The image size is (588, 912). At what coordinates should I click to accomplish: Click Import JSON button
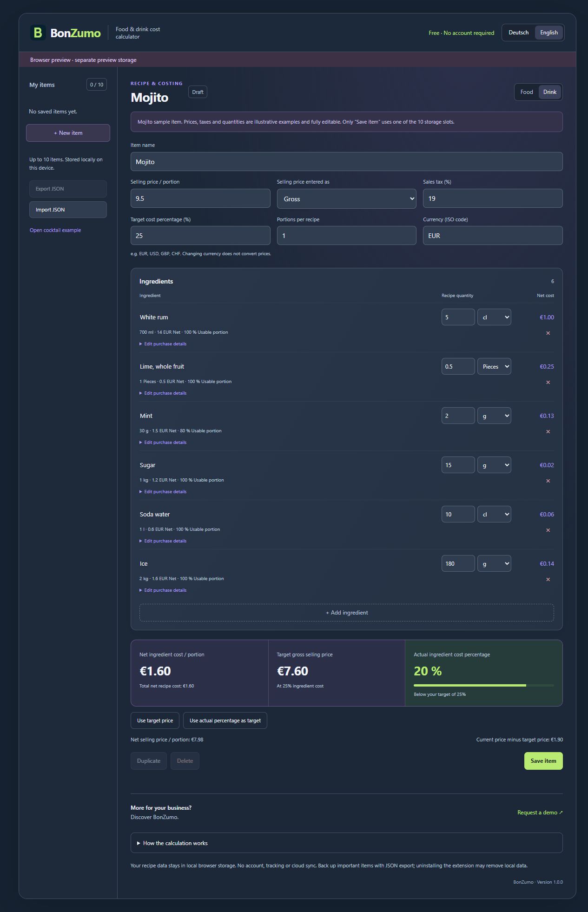(68, 210)
